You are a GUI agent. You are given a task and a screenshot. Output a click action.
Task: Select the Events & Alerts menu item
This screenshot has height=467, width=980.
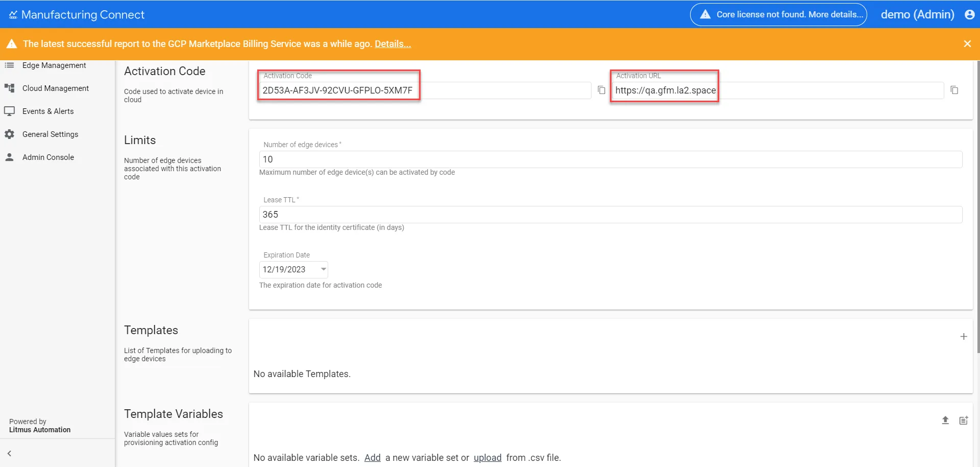click(x=48, y=111)
